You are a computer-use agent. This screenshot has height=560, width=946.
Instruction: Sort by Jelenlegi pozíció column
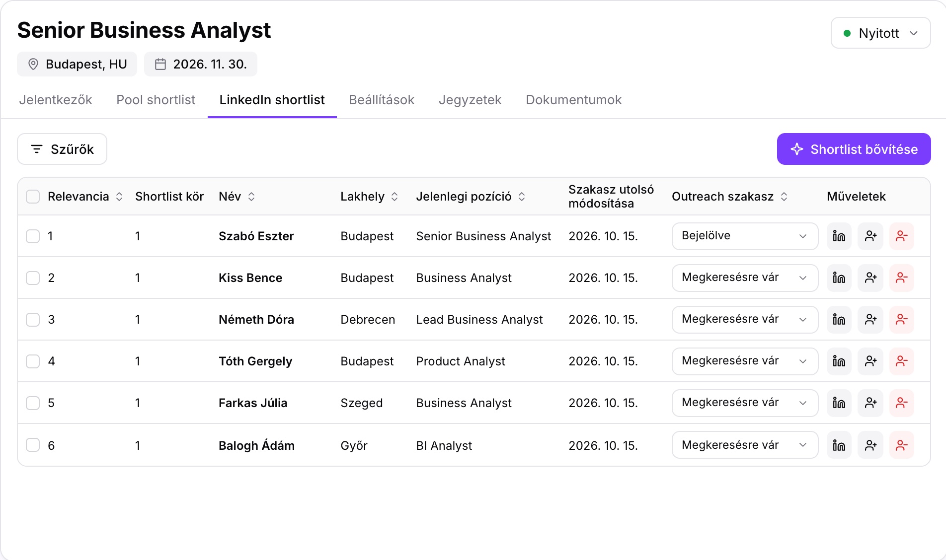click(471, 197)
